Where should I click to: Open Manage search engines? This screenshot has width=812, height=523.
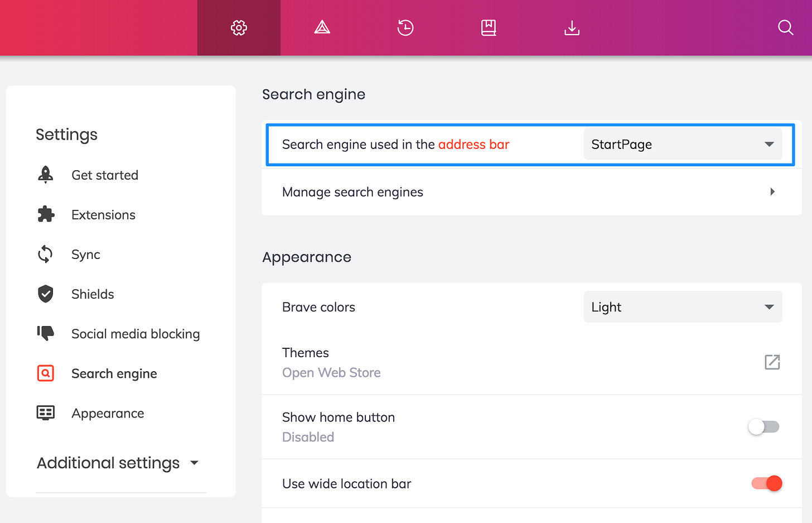coord(531,192)
